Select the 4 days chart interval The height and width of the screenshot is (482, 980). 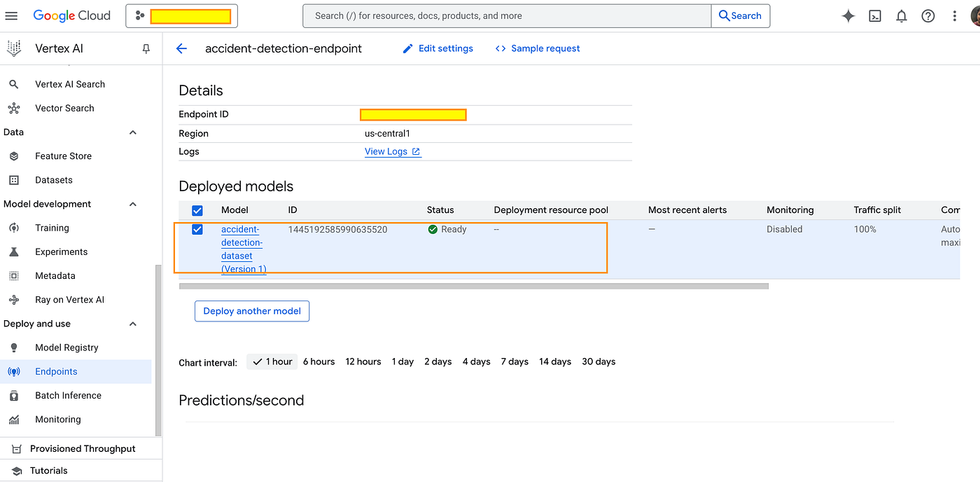(x=476, y=361)
